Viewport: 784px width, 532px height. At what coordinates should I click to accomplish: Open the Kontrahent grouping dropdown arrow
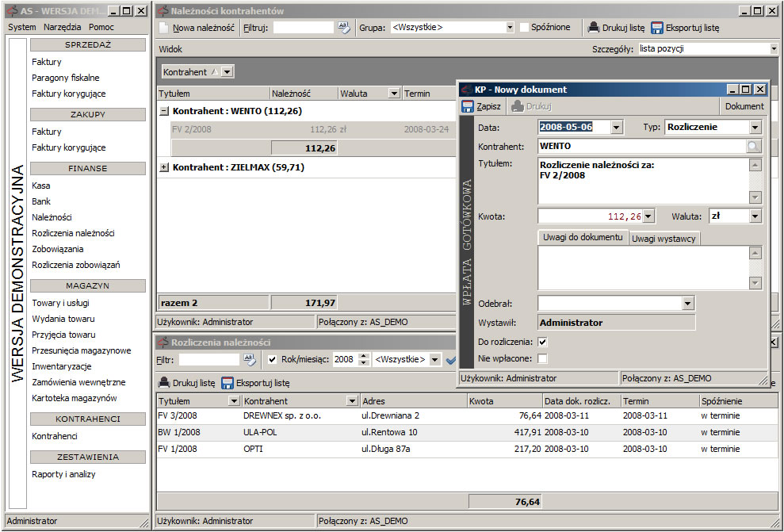click(x=227, y=72)
